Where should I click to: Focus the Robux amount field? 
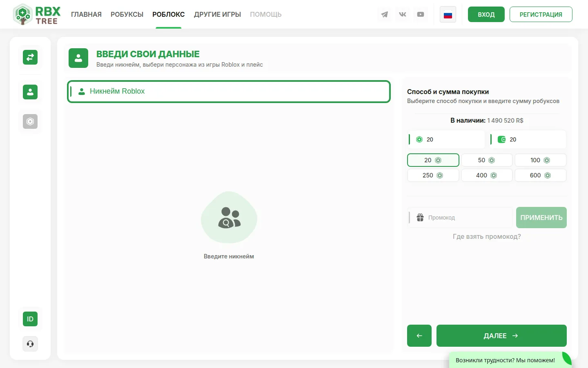[x=446, y=139]
